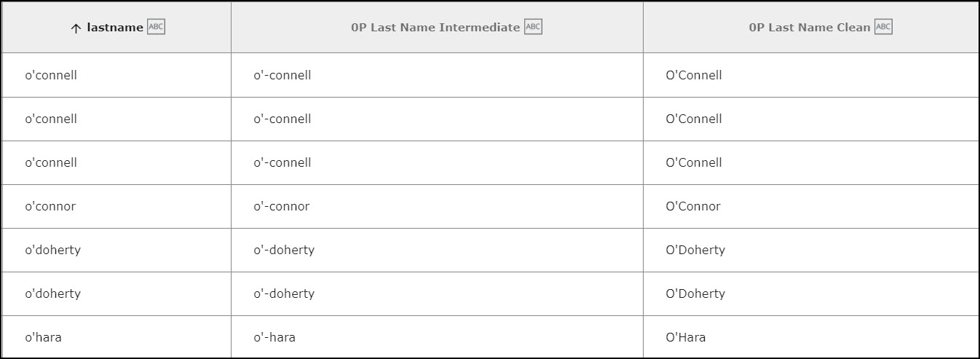Click the sort ascending arrow on lastname

coord(76,28)
